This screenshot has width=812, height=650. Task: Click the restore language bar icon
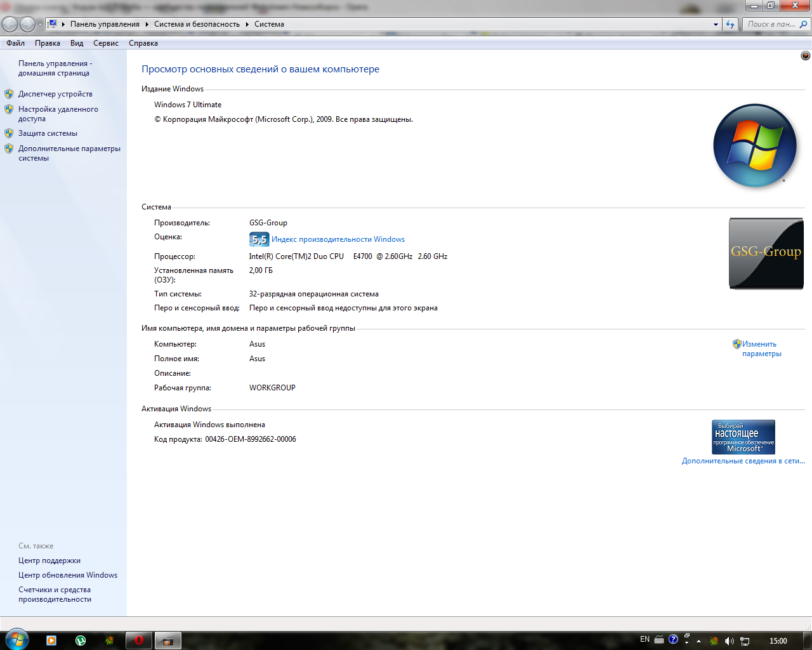pyautogui.click(x=687, y=635)
